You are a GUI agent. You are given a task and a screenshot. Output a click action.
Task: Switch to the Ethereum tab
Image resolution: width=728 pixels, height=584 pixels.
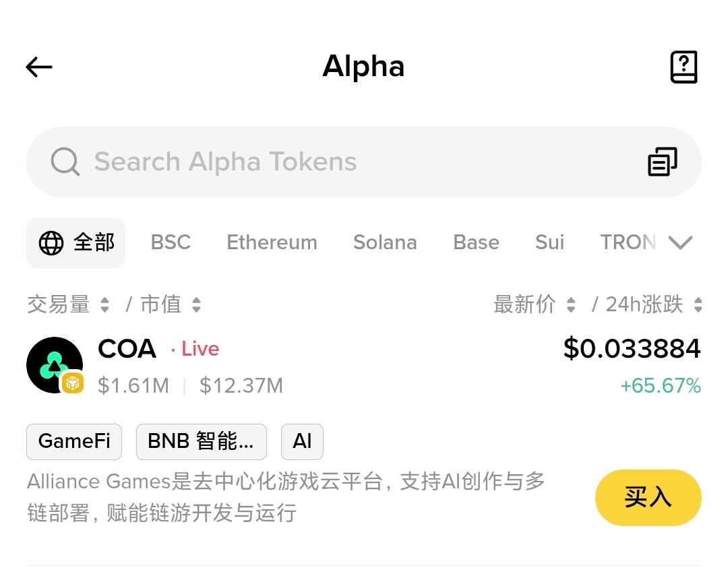point(272,242)
